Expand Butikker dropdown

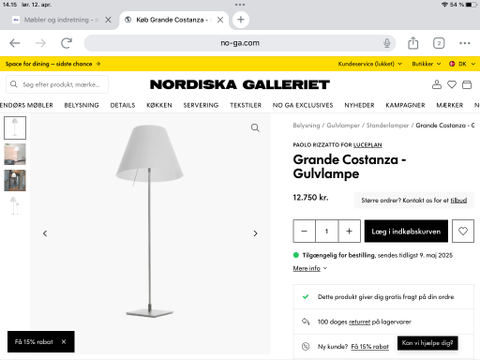point(426,64)
